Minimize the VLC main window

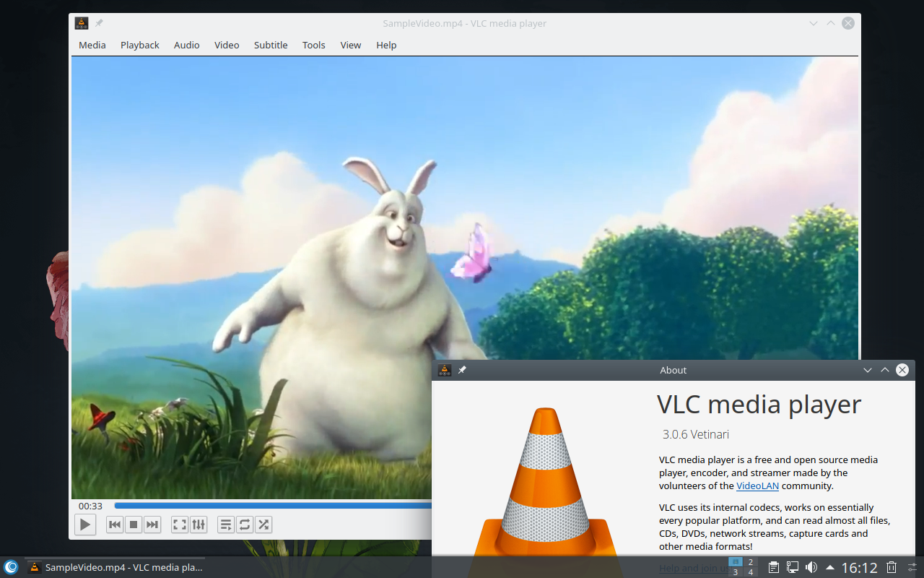point(814,23)
